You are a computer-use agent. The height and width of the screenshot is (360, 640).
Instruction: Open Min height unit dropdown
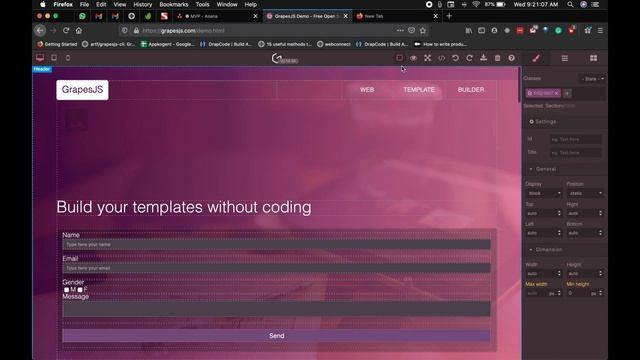tap(593, 293)
